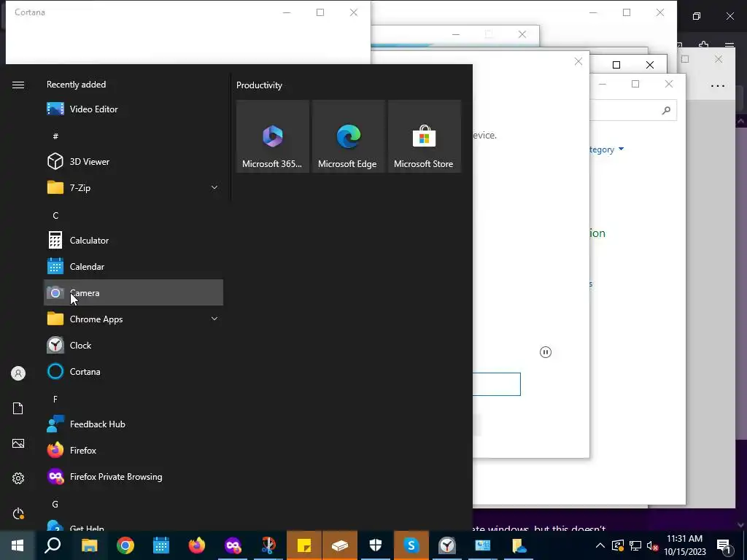This screenshot has height=560, width=747.
Task: Show hidden system tray icons
Action: point(600,545)
